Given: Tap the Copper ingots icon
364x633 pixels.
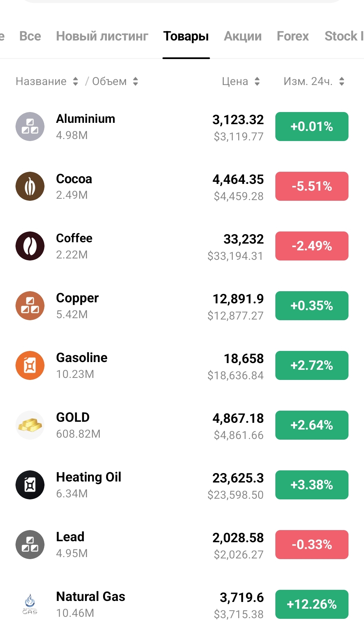Looking at the screenshot, I should (30, 306).
